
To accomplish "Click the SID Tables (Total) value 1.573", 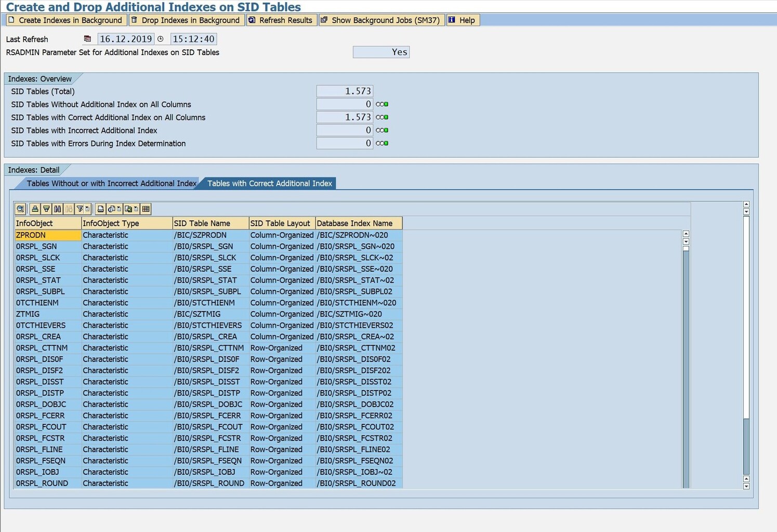I will [344, 91].
